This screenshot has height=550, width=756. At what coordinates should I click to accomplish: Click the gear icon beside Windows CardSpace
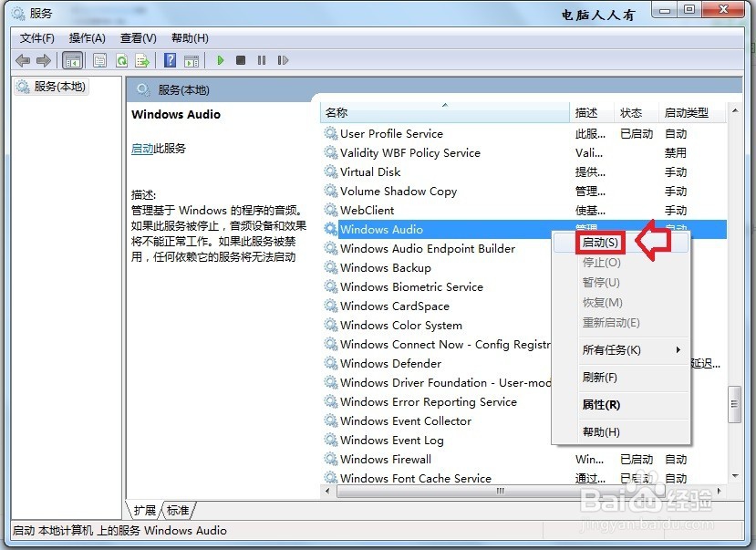pyautogui.click(x=330, y=306)
